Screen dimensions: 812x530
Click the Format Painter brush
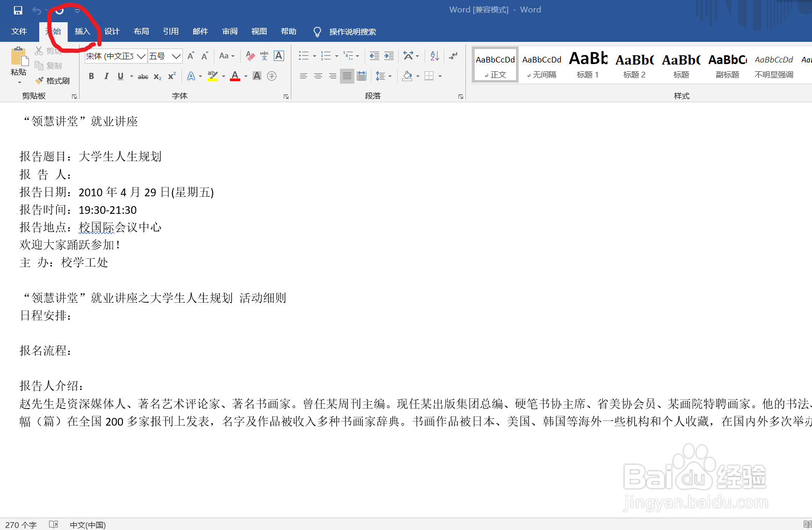click(x=39, y=81)
